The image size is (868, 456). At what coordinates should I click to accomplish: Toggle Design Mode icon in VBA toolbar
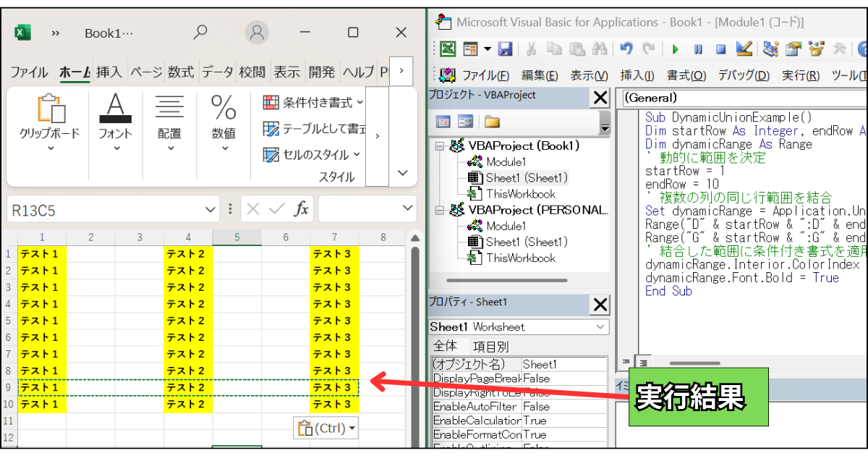744,49
